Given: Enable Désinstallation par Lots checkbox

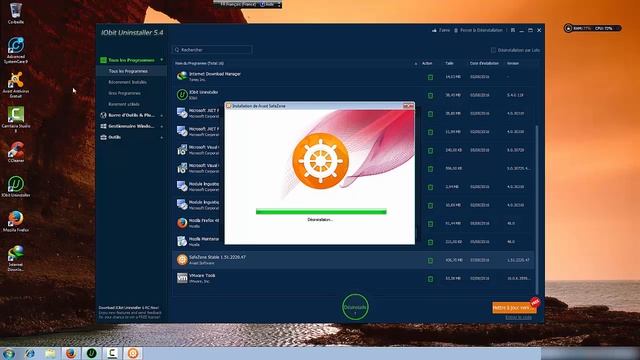Looking at the screenshot, I should [x=493, y=50].
